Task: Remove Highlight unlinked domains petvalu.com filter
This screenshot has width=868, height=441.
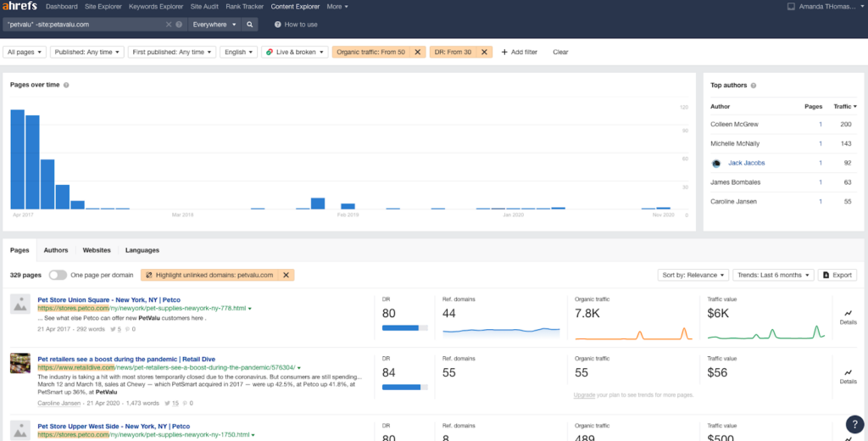Action: tap(287, 276)
